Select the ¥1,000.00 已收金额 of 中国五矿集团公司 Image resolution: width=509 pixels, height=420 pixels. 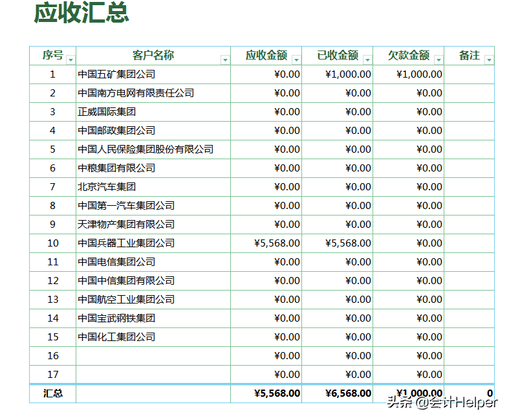tap(337, 74)
